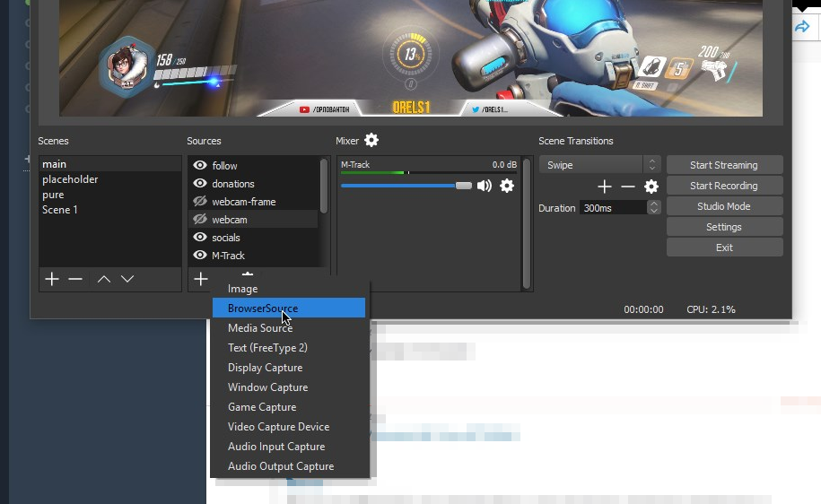The width and height of the screenshot is (821, 504).
Task: Move scene down with down arrow
Action: pyautogui.click(x=127, y=279)
